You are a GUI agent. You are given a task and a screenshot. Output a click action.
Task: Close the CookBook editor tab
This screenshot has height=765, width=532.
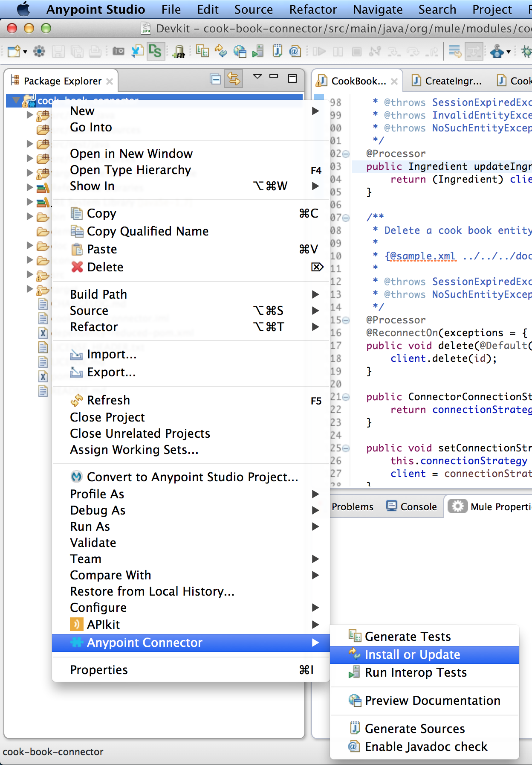pyautogui.click(x=394, y=81)
